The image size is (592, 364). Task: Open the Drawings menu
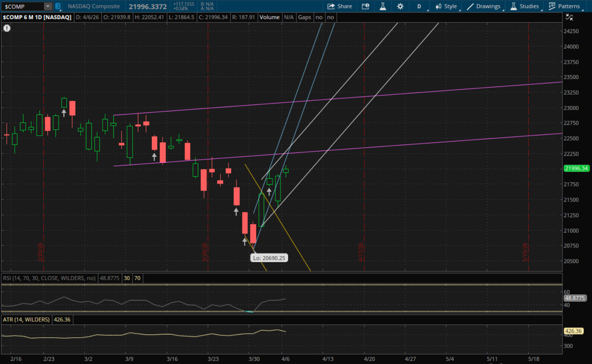[484, 6]
